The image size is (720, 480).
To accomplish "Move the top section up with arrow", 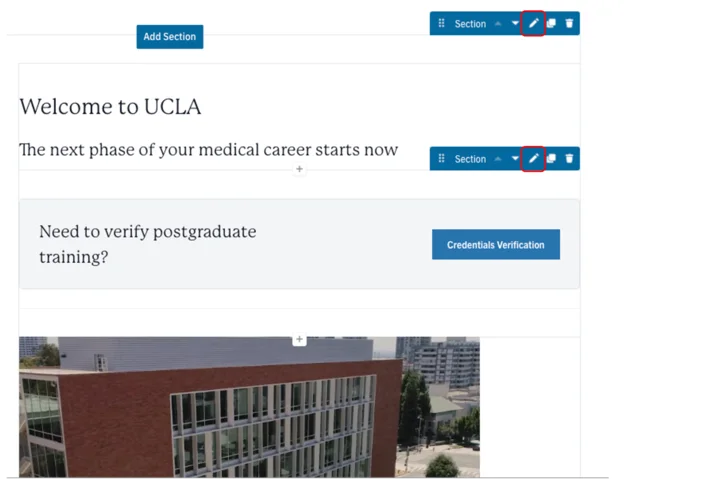I will click(x=498, y=23).
